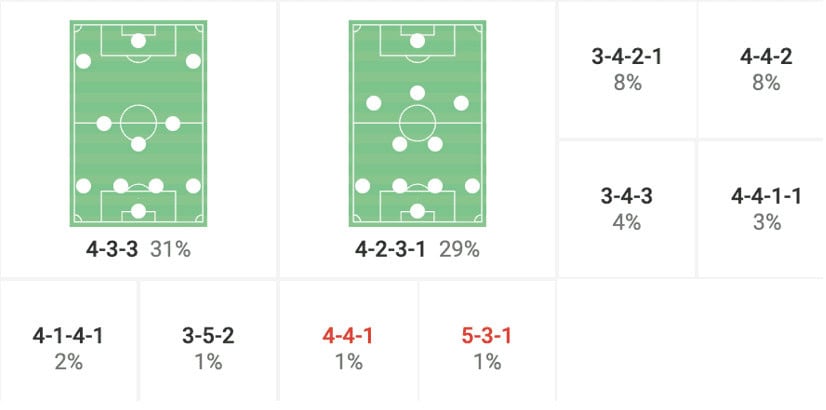Select the 4-4-2 formation tile

766,69
